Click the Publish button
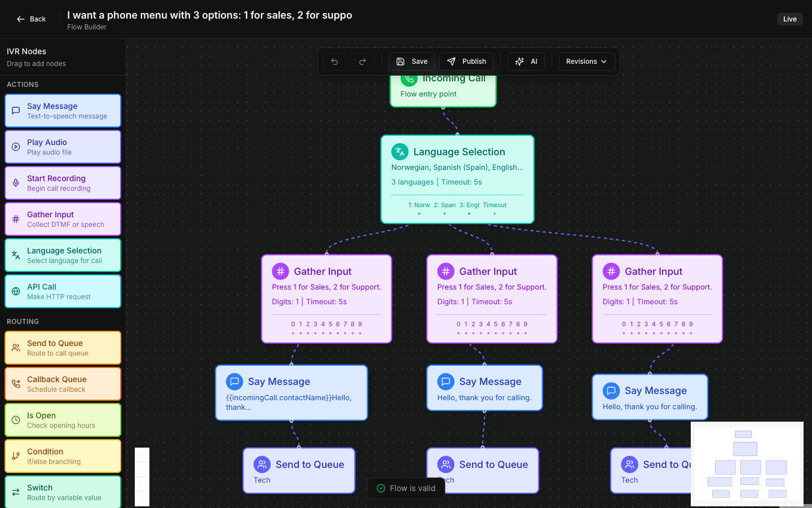The width and height of the screenshot is (812, 508). tap(466, 61)
